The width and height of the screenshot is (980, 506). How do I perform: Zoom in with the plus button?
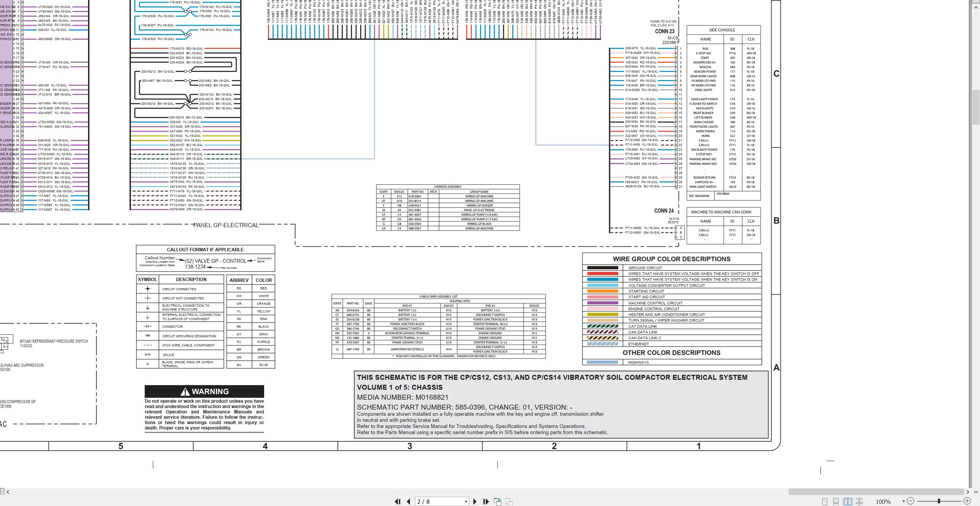pyautogui.click(x=967, y=501)
